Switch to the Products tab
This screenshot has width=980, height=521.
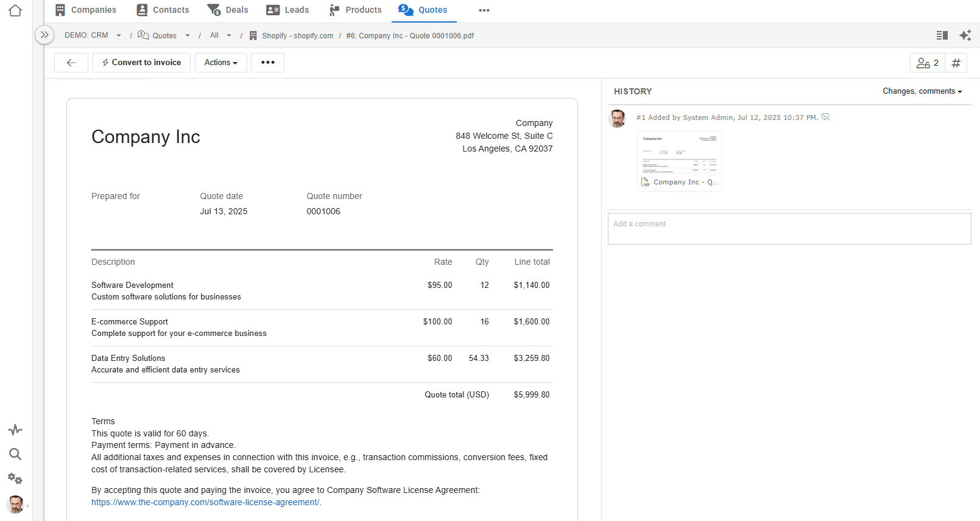pos(356,10)
